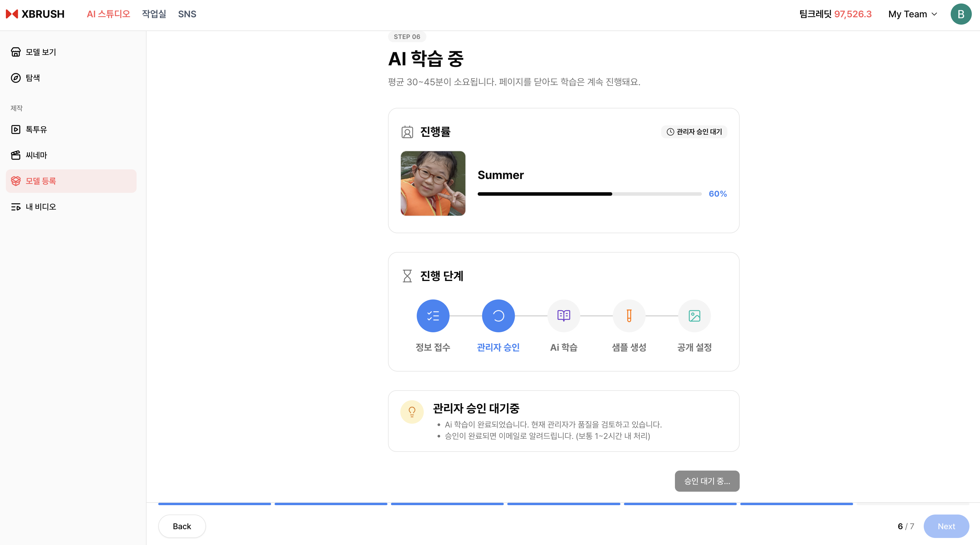Open the SNS tab
Image resolution: width=980 pixels, height=545 pixels.
[x=187, y=14]
